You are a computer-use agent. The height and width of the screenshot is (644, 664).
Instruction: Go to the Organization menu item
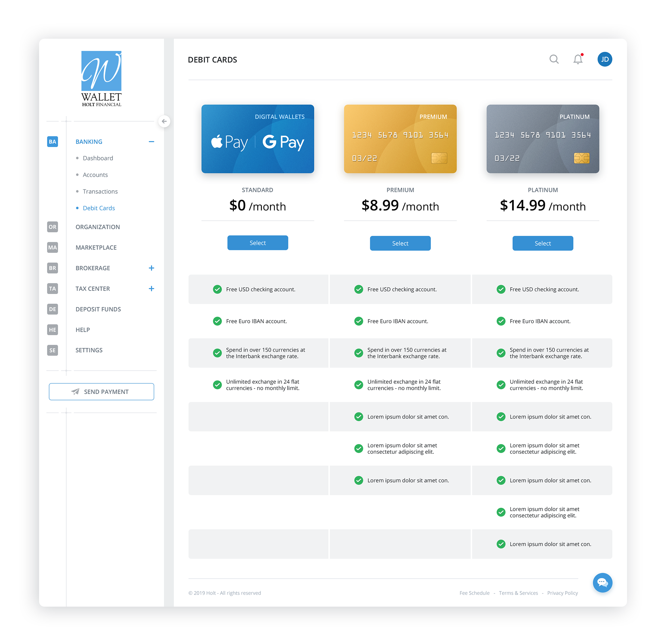pyautogui.click(x=98, y=227)
